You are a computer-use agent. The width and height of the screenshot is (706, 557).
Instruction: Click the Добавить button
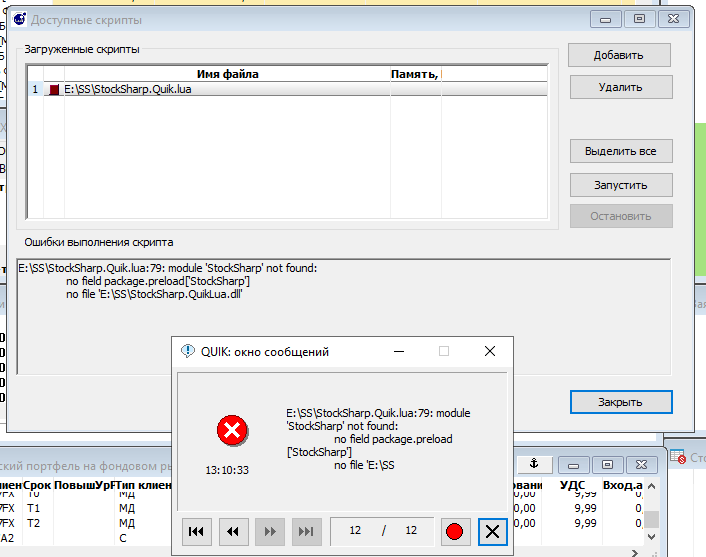click(619, 55)
